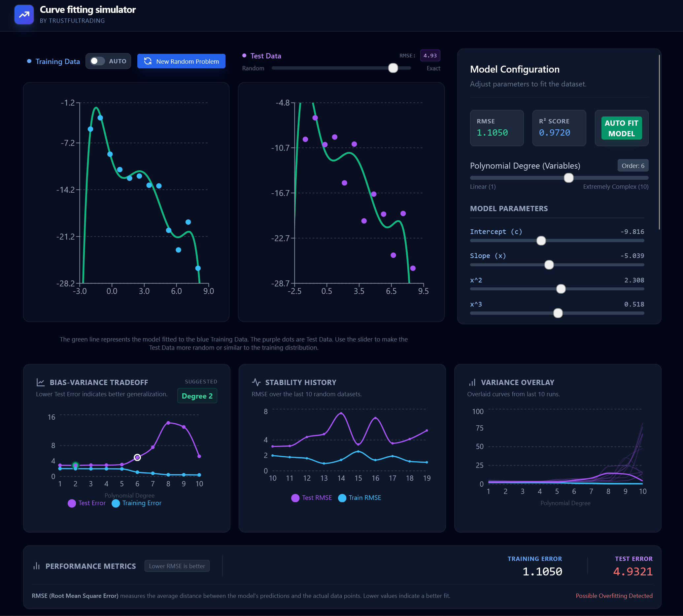Click the Model Configuration panel scrollbar
The height and width of the screenshot is (616, 683).
point(659,142)
